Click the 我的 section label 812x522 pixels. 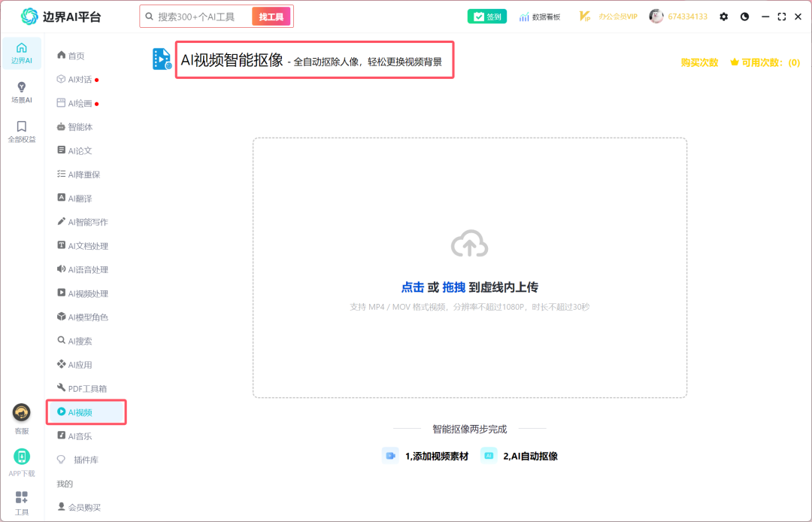pyautogui.click(x=65, y=484)
